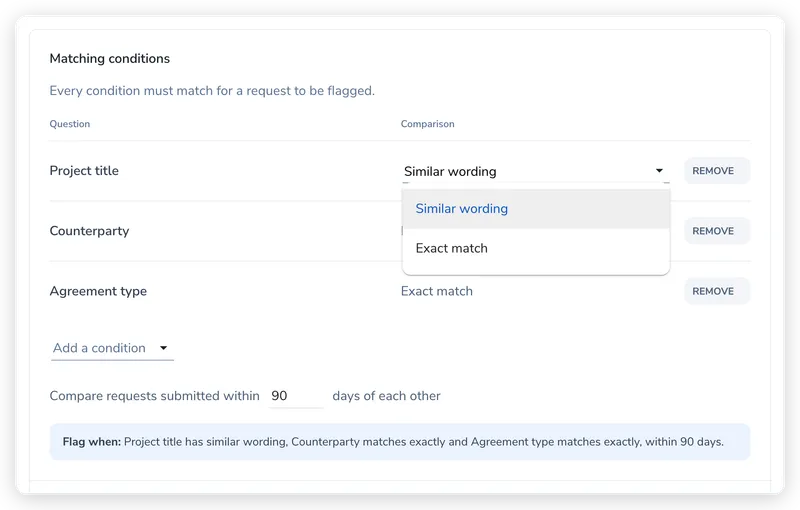Click the Agreement type Exact match text

[437, 291]
